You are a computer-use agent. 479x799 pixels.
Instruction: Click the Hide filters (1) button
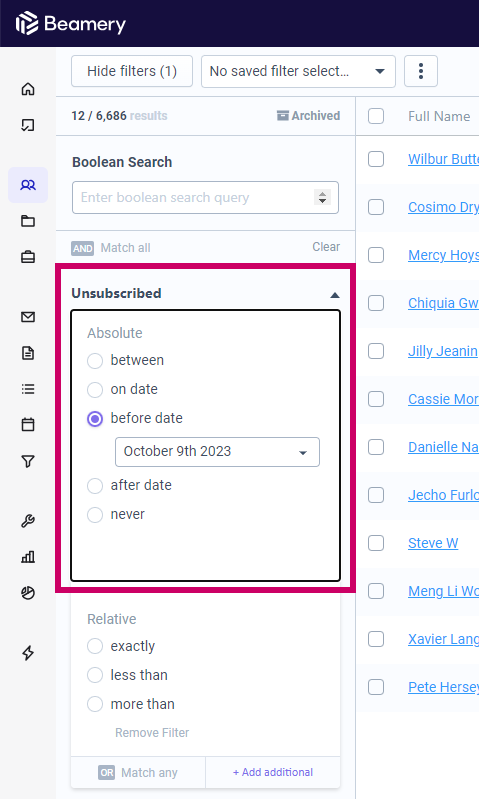pos(132,71)
